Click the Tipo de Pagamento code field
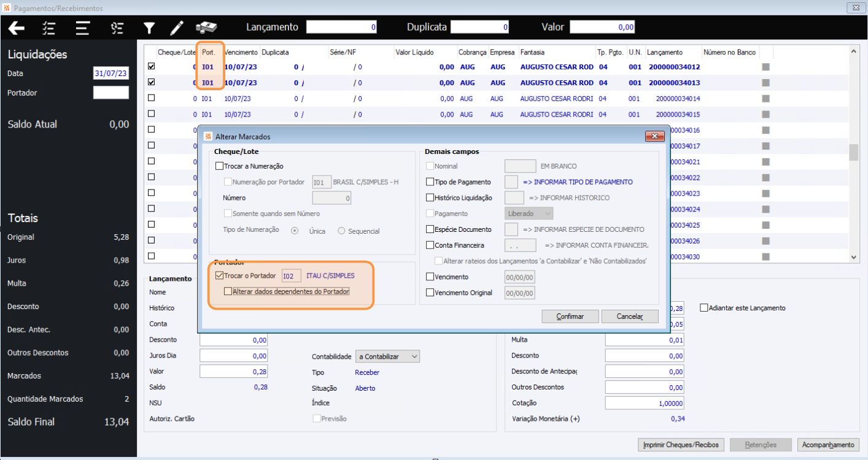Screen dimensions: 868x460 pos(511,182)
